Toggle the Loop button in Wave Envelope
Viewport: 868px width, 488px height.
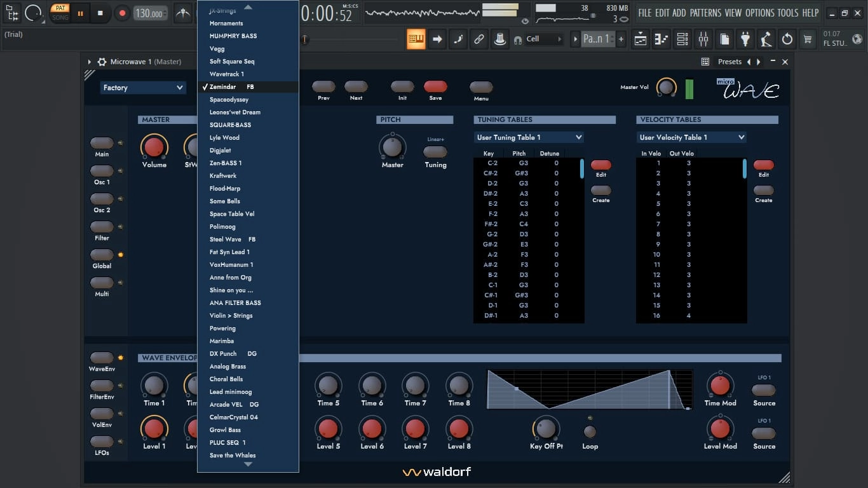pyautogui.click(x=590, y=432)
